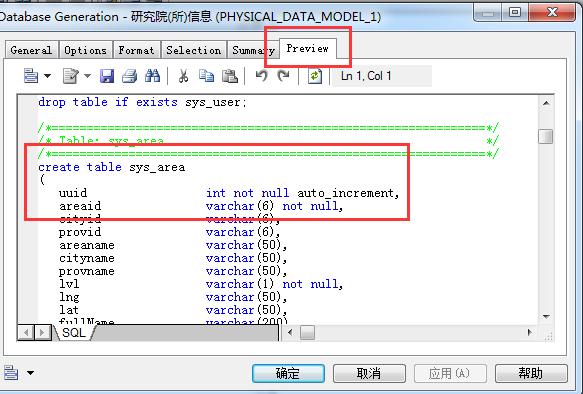This screenshot has width=583, height=394.
Task: Click the 'uuid' column name
Action: pos(73,193)
